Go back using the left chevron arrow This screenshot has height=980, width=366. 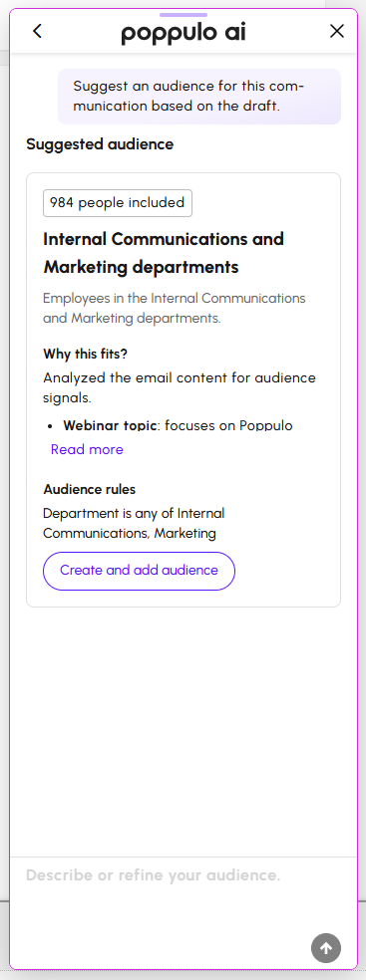click(38, 31)
